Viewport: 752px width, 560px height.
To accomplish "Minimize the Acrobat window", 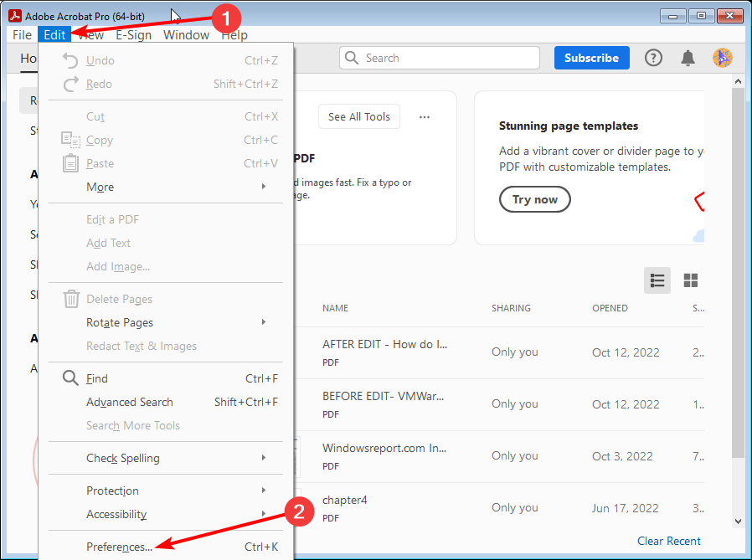I will tap(673, 16).
